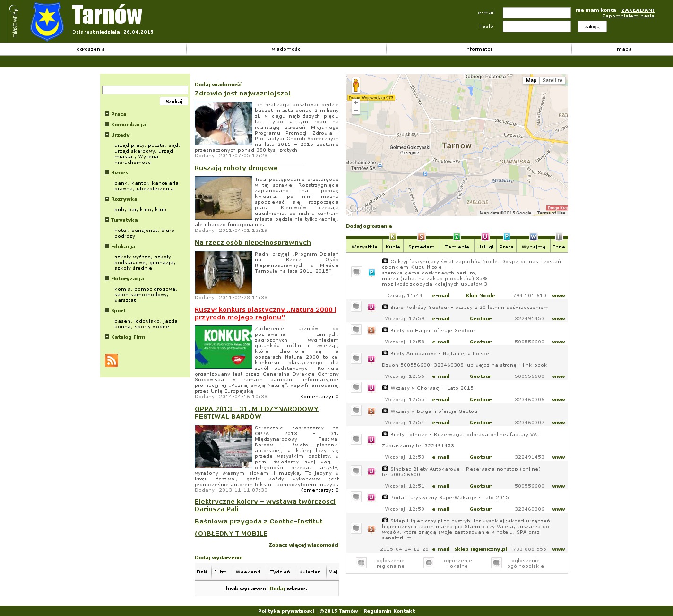Click the sidebar search input field
This screenshot has height=616, width=673.
145,90
